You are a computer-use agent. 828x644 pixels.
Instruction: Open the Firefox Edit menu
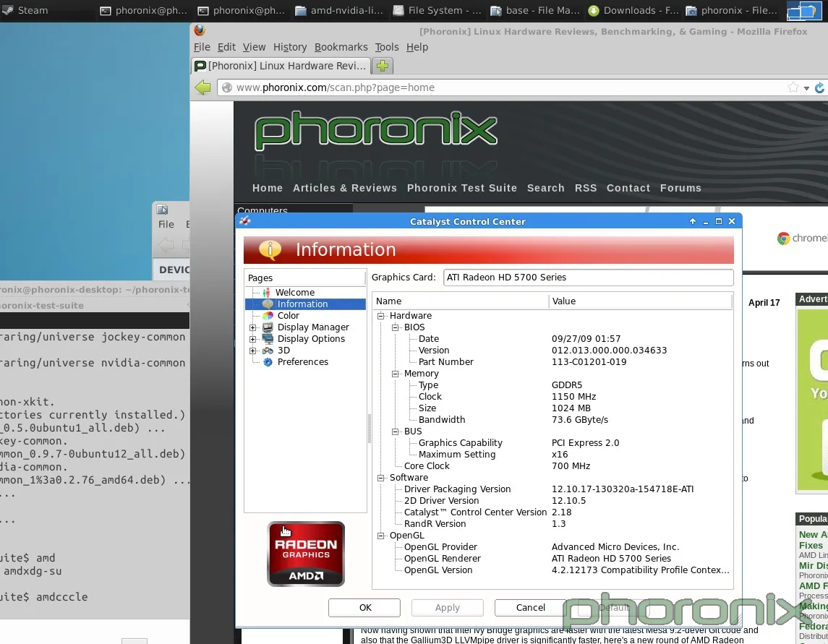(x=226, y=47)
